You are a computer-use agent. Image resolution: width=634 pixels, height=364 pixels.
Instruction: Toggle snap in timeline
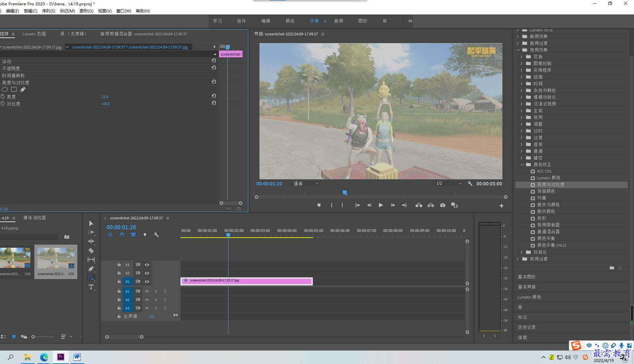pos(122,235)
